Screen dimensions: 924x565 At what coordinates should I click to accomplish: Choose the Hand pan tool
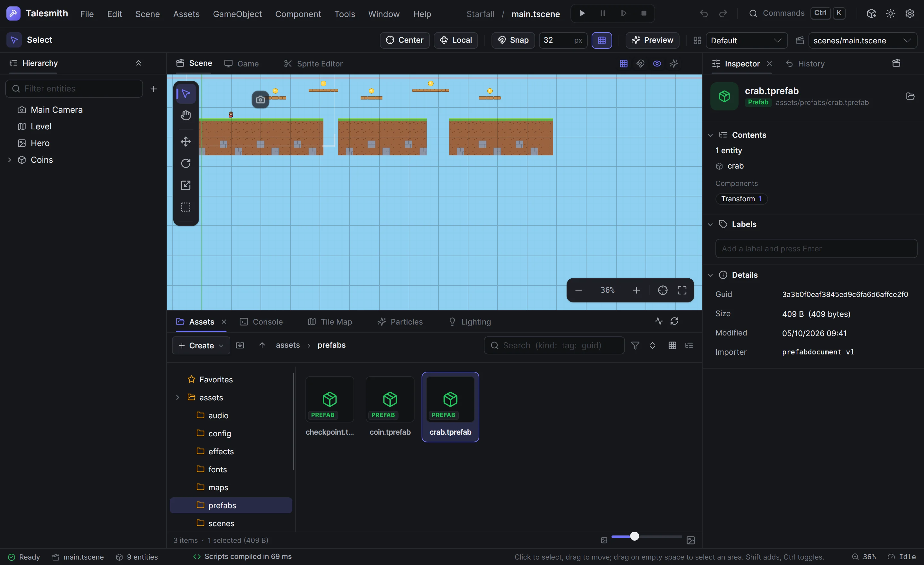(x=186, y=115)
